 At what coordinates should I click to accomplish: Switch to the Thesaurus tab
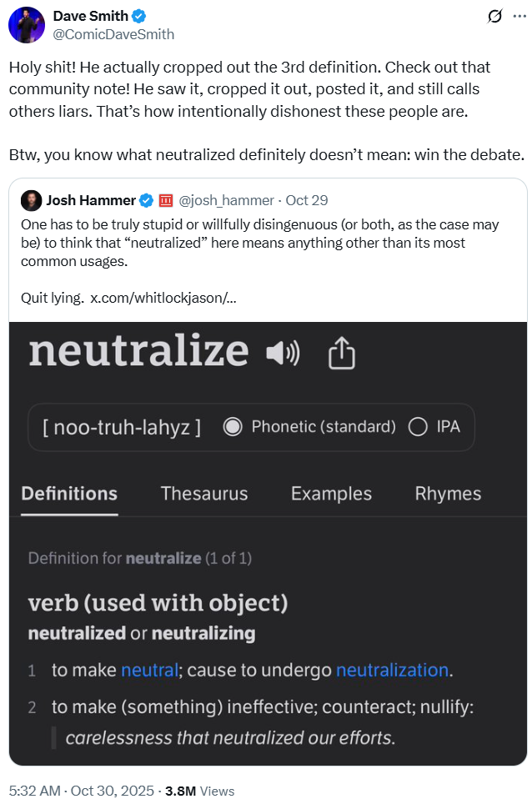pos(204,494)
